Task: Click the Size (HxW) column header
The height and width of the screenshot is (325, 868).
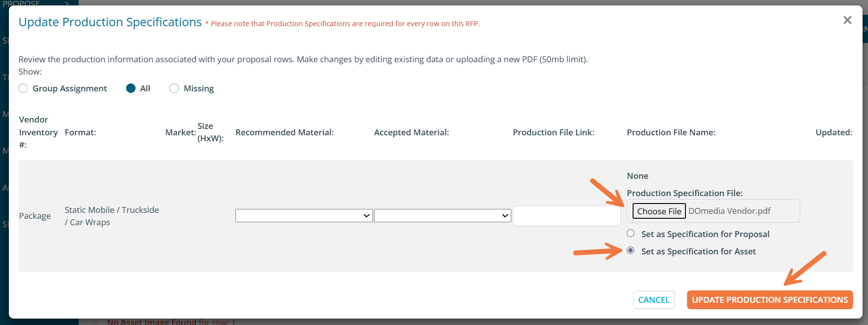Action: [210, 132]
